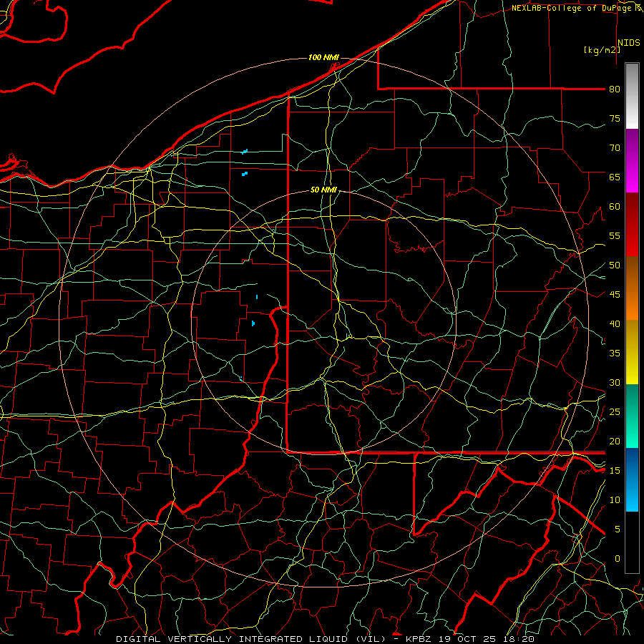Pick the green-teal segment of the color bar
Screen dimensions: 644x644
tap(632, 416)
